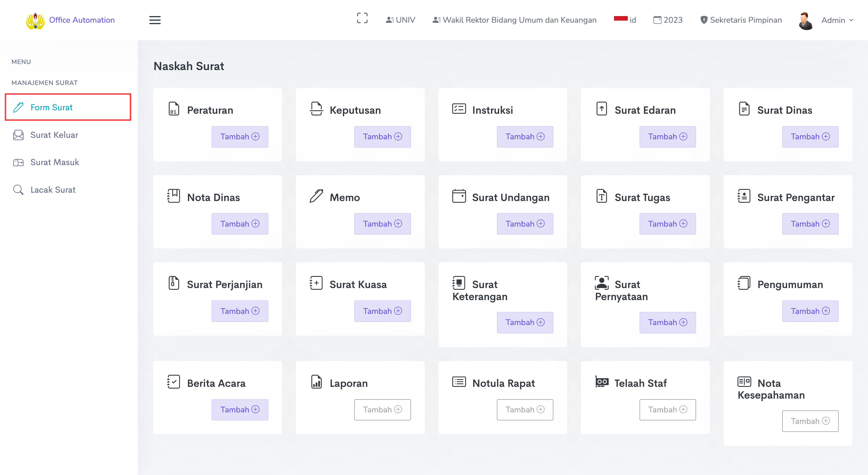Image resolution: width=868 pixels, height=475 pixels.
Task: Toggle fullscreen mode icon
Action: click(x=362, y=19)
